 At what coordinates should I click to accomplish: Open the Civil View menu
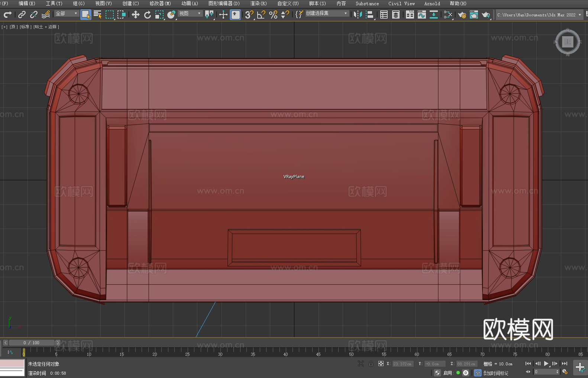tap(402, 3)
